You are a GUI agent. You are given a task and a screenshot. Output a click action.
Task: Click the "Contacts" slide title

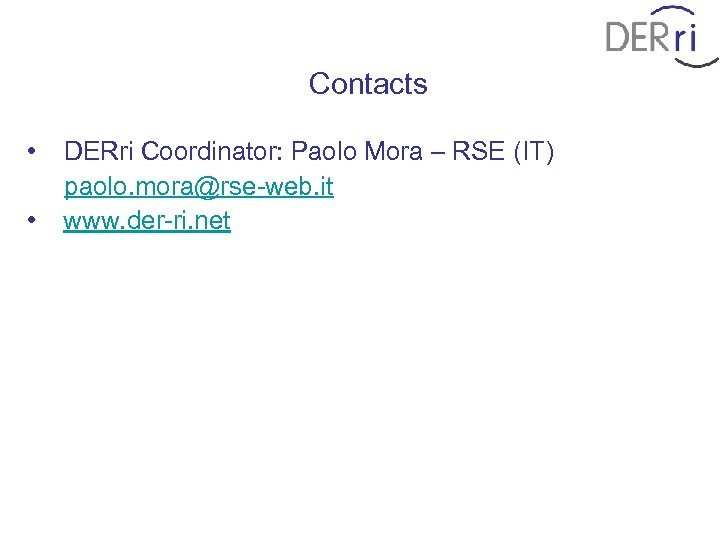coord(368,84)
